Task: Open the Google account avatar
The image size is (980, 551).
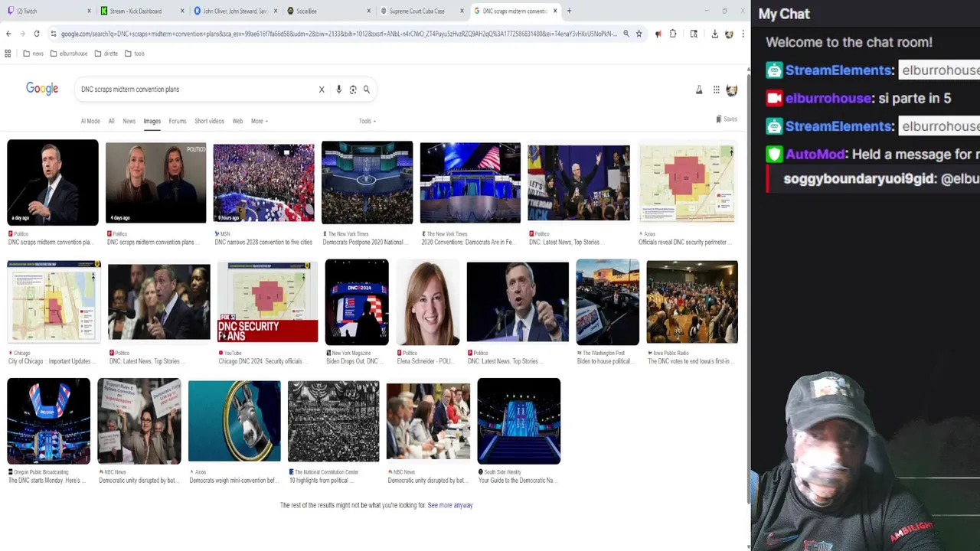Action: (732, 90)
